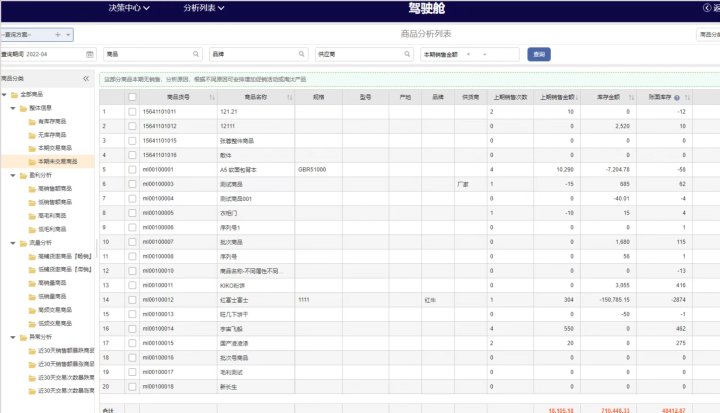Open the 分析列表 menu
The height and width of the screenshot is (413, 720).
click(204, 8)
